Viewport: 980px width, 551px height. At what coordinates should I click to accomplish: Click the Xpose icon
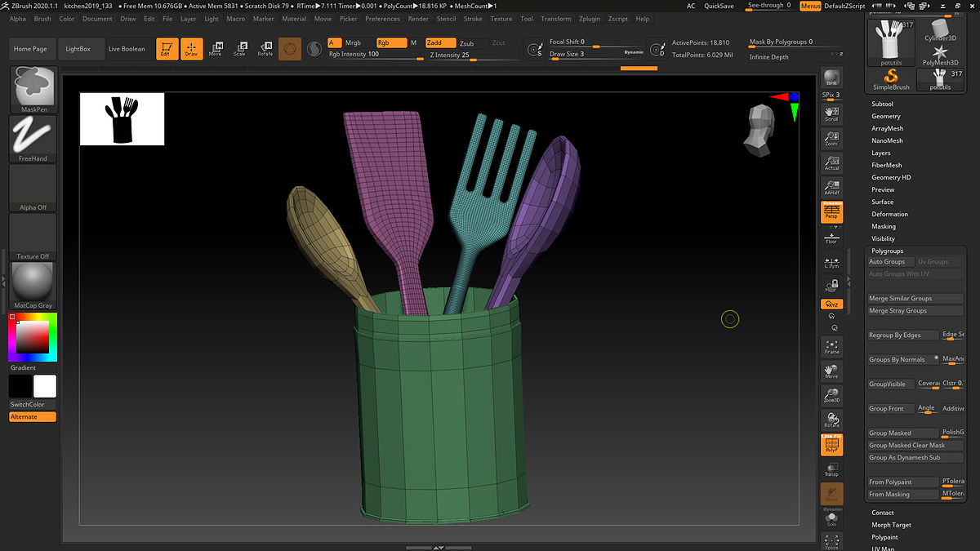(831, 541)
